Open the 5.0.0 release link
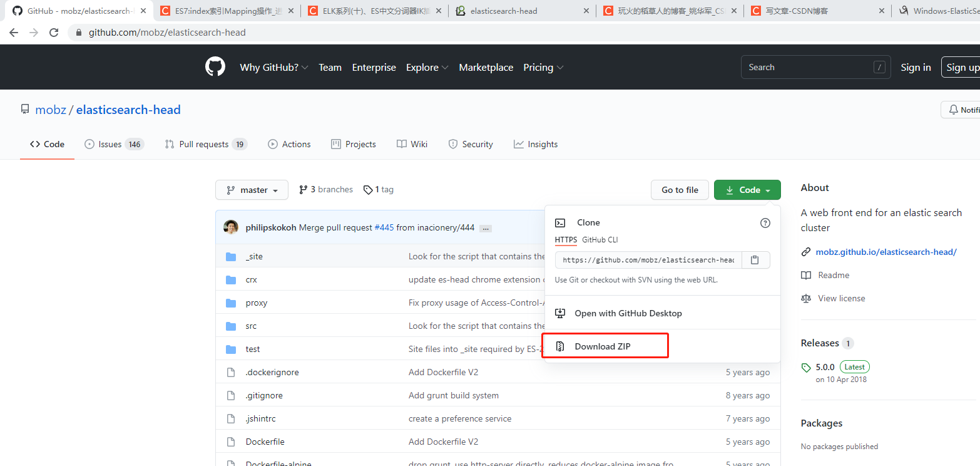Image resolution: width=980 pixels, height=466 pixels. click(825, 367)
